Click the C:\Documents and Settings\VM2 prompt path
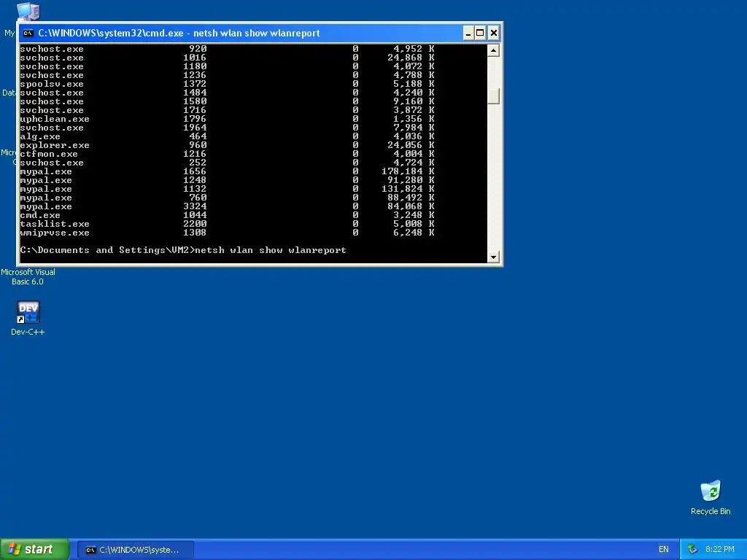The height and width of the screenshot is (560, 747). point(105,251)
